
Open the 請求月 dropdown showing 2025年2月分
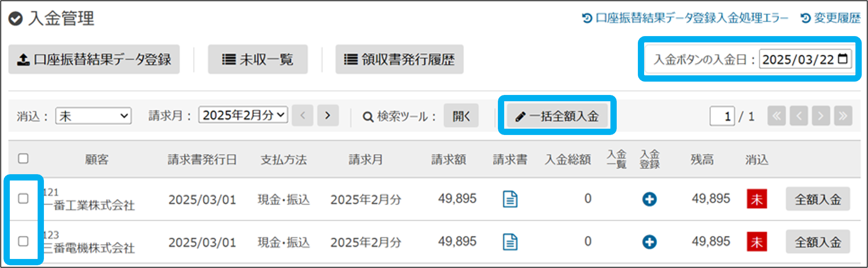click(243, 115)
